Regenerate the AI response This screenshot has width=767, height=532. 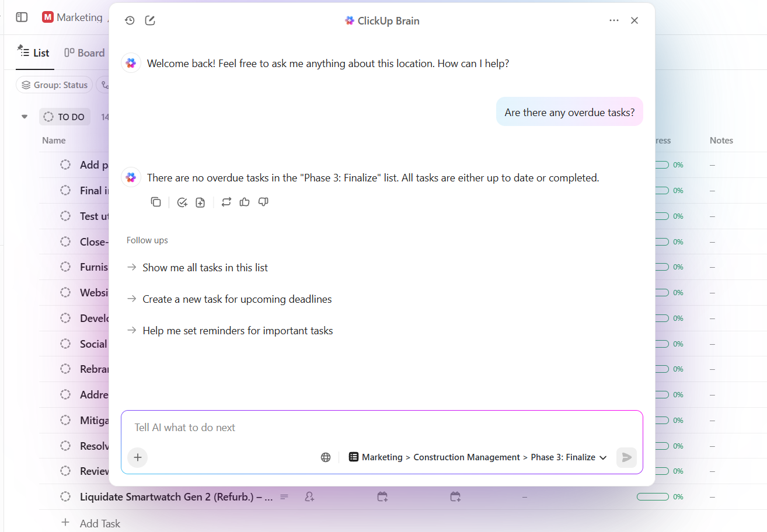[226, 202]
